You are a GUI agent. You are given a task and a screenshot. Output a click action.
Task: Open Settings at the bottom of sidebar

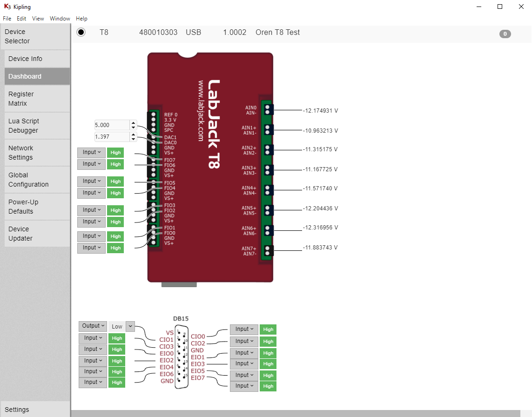17,410
